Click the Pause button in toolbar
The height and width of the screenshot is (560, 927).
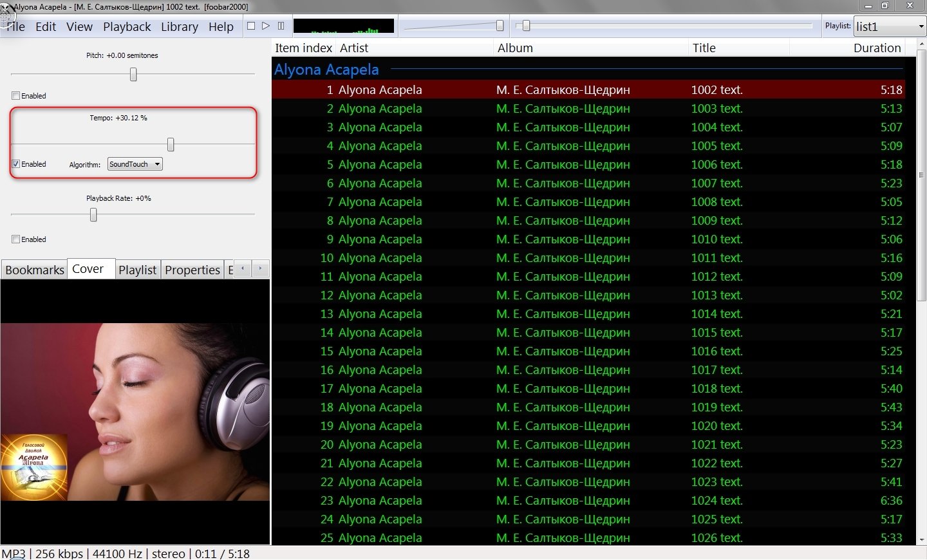pos(281,26)
